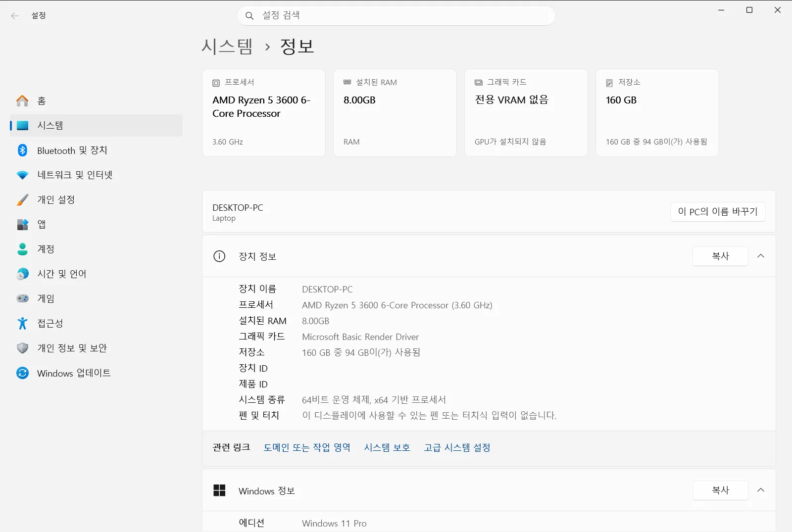Click the back arrow icon
The image size is (792, 532).
[x=15, y=16]
